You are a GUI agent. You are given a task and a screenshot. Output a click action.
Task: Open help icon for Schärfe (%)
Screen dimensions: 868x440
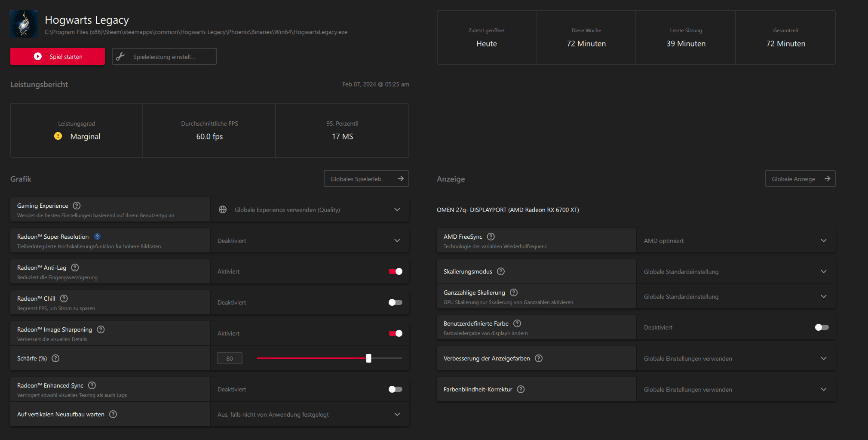[55, 358]
